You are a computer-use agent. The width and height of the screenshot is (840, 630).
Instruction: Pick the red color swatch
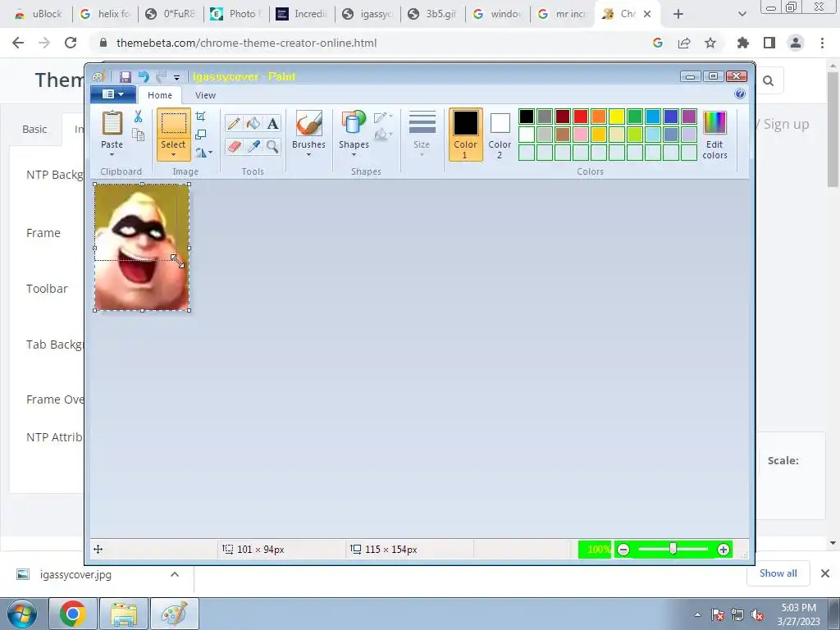pos(581,116)
